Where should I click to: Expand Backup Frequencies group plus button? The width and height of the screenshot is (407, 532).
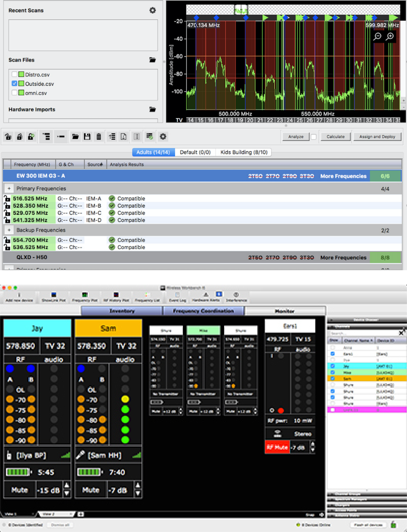point(9,230)
